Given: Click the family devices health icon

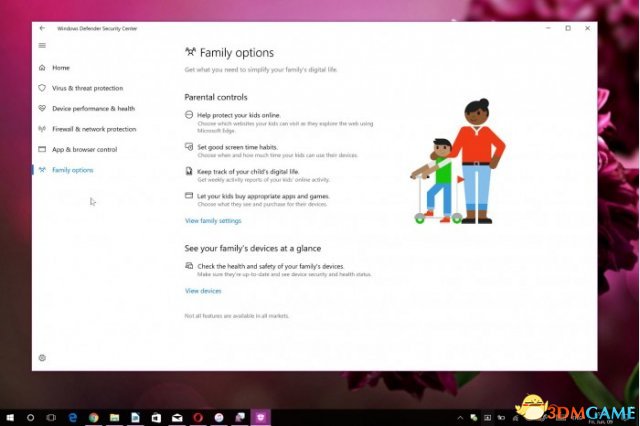Looking at the screenshot, I should (x=189, y=266).
